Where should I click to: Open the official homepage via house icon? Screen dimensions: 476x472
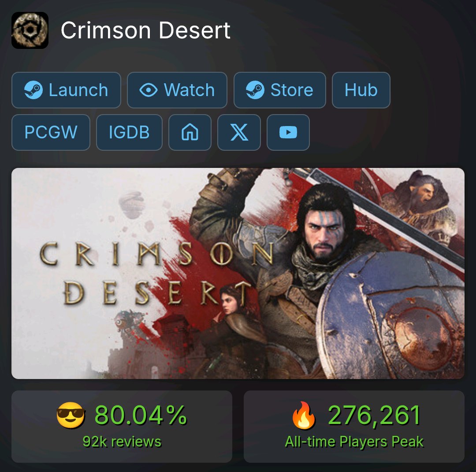pos(190,132)
